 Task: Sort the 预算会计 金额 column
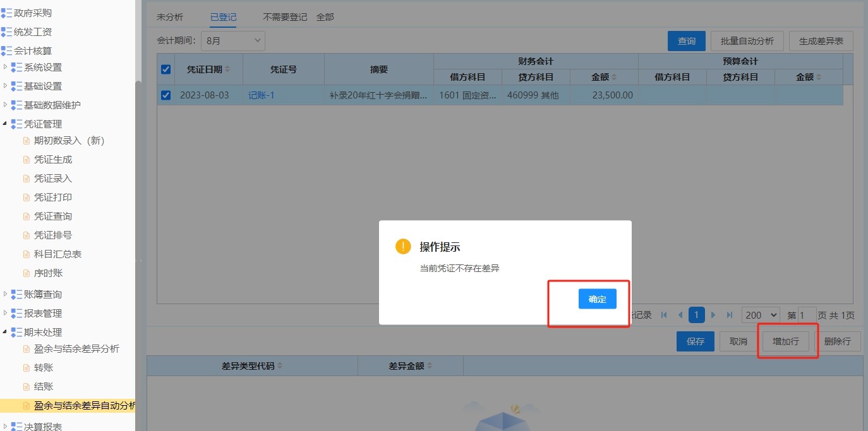[x=819, y=77]
